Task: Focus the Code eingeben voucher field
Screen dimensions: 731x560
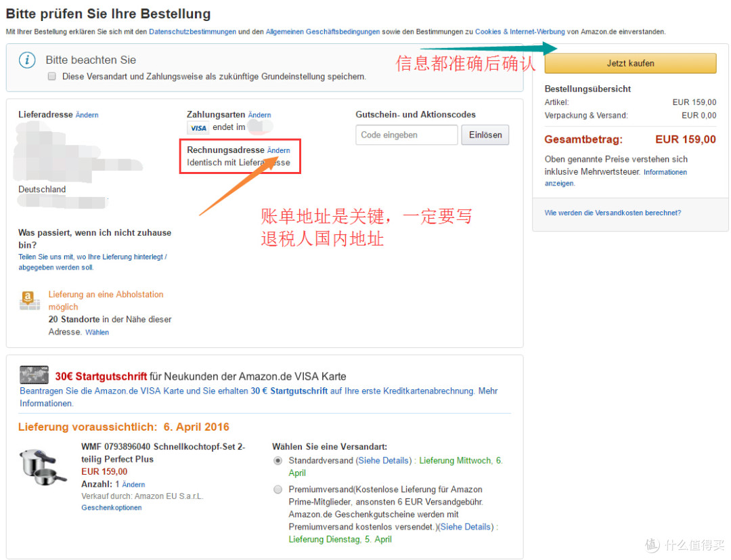Action: pos(407,135)
